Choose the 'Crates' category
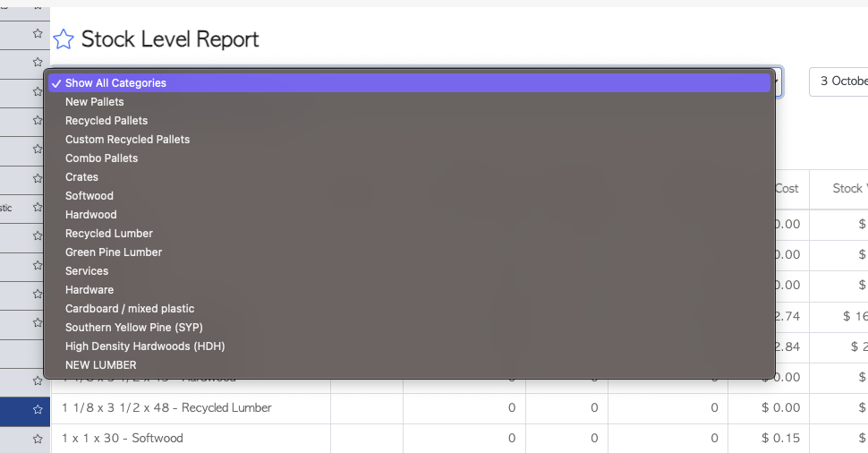Screen dimensions: 868x453 pyautogui.click(x=409, y=177)
